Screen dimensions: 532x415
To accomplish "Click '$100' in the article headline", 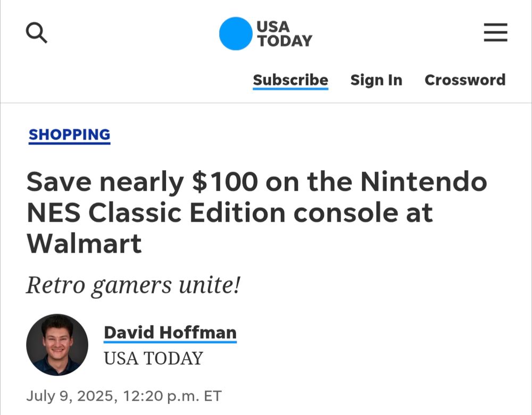I will pyautogui.click(x=225, y=182).
